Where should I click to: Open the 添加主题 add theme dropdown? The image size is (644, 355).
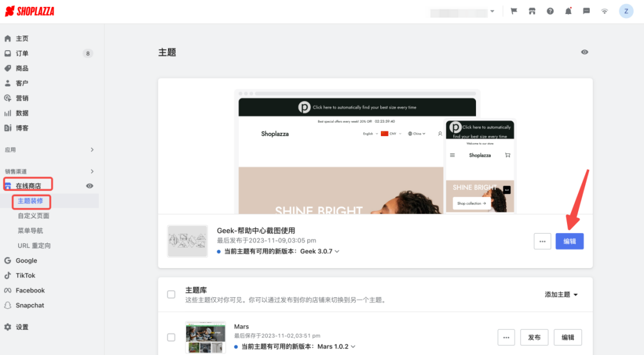point(561,295)
